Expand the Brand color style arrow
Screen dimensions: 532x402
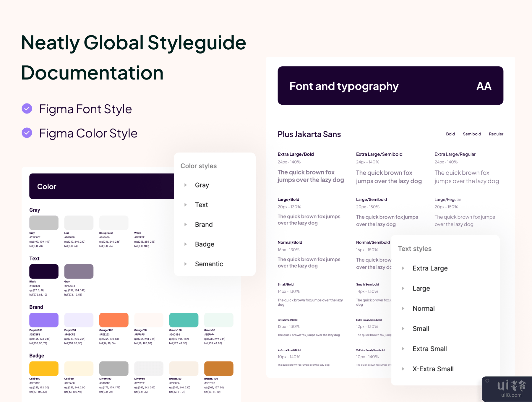(186, 225)
